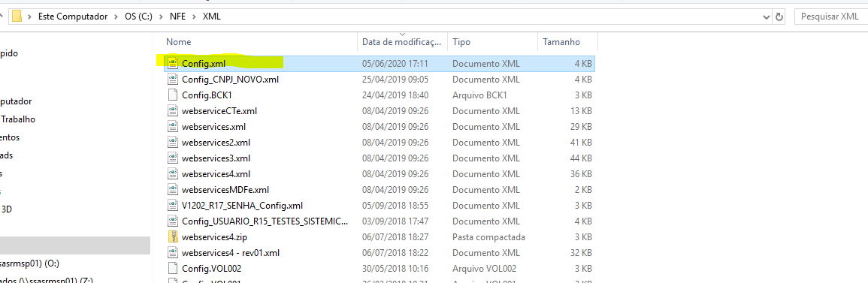This screenshot has height=283, width=868.
Task: Select the webservices2.xml file icon
Action: 172,143
